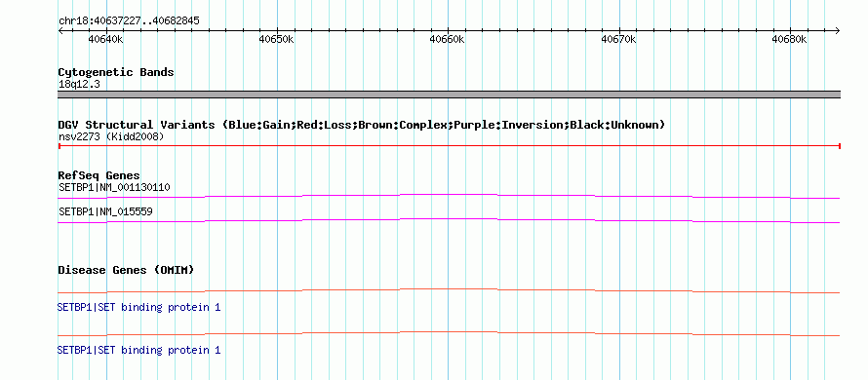This screenshot has height=380, width=868.
Task: Click the 40660k ruler tick label
Action: pyautogui.click(x=448, y=40)
